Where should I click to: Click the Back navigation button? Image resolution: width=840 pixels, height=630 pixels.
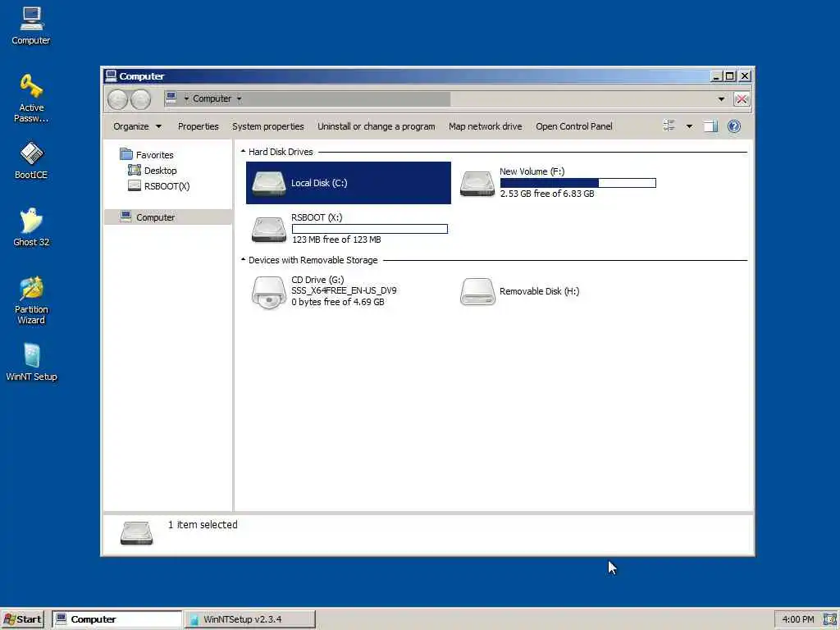click(117, 99)
